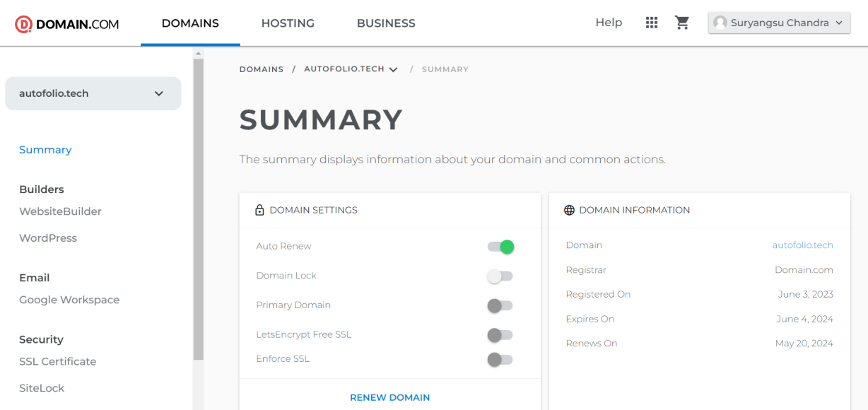The image size is (868, 410).
Task: Open the shopping cart
Action: coord(682,23)
